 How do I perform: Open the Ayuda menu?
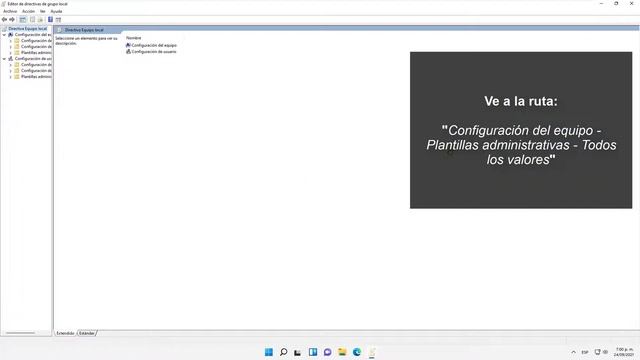[x=56, y=11]
